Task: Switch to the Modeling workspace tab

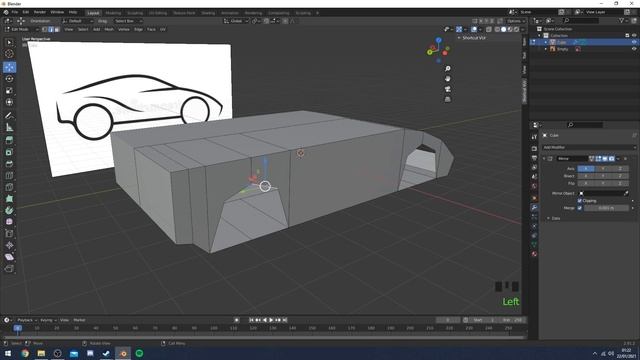Action: [113, 13]
